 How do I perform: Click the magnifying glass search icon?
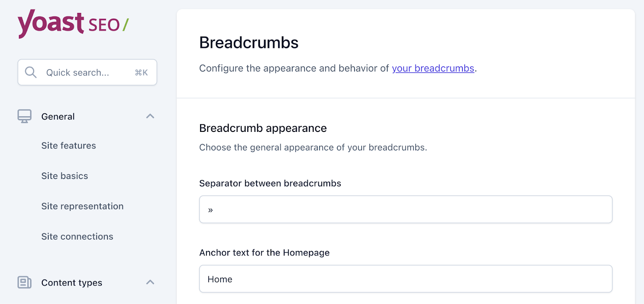(x=30, y=72)
